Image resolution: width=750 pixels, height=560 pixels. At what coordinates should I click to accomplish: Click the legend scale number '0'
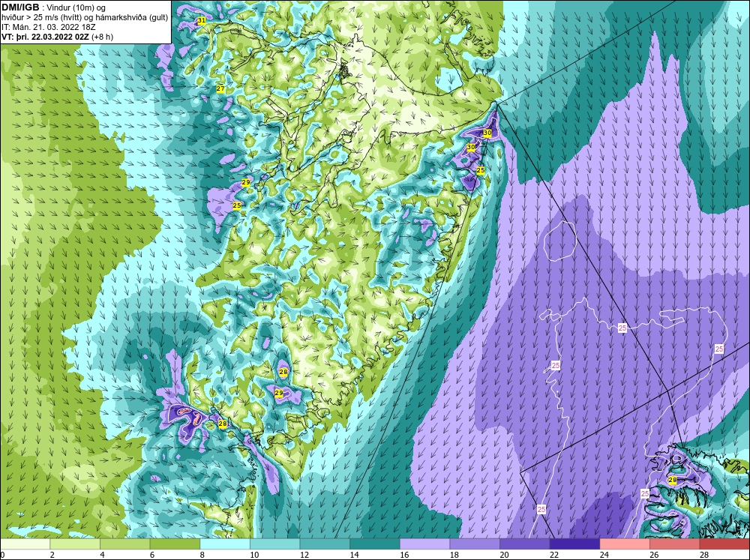(x=2, y=555)
